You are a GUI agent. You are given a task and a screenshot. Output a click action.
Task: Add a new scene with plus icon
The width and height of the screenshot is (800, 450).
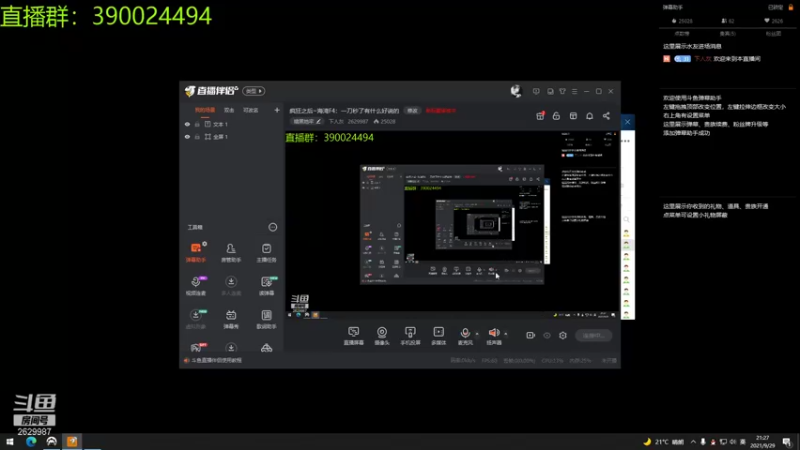coord(277,110)
